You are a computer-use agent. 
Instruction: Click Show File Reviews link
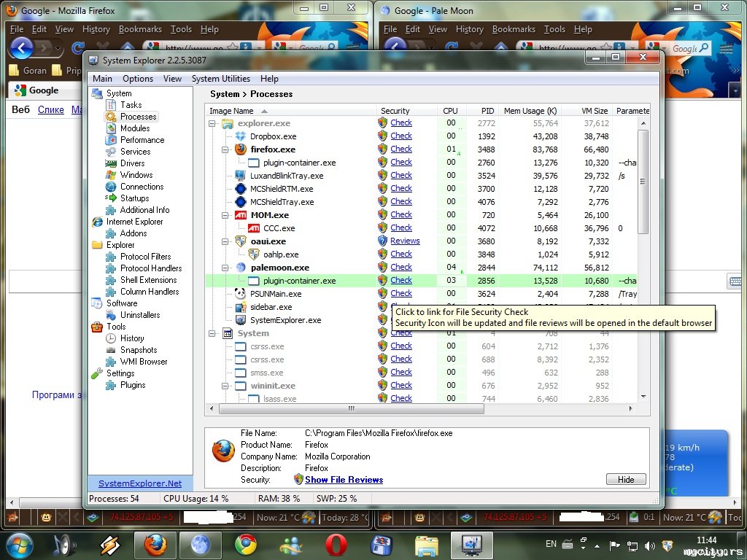(x=344, y=480)
